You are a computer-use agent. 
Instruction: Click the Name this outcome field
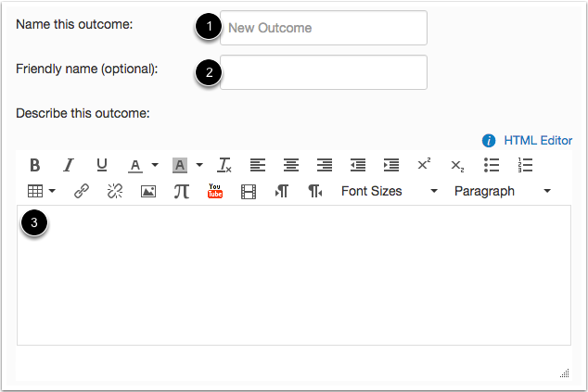[x=324, y=28]
